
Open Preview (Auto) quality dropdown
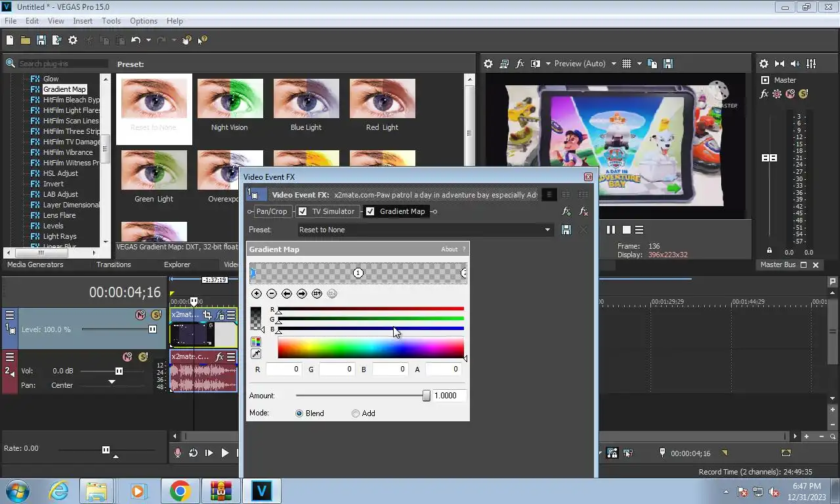pos(614,64)
